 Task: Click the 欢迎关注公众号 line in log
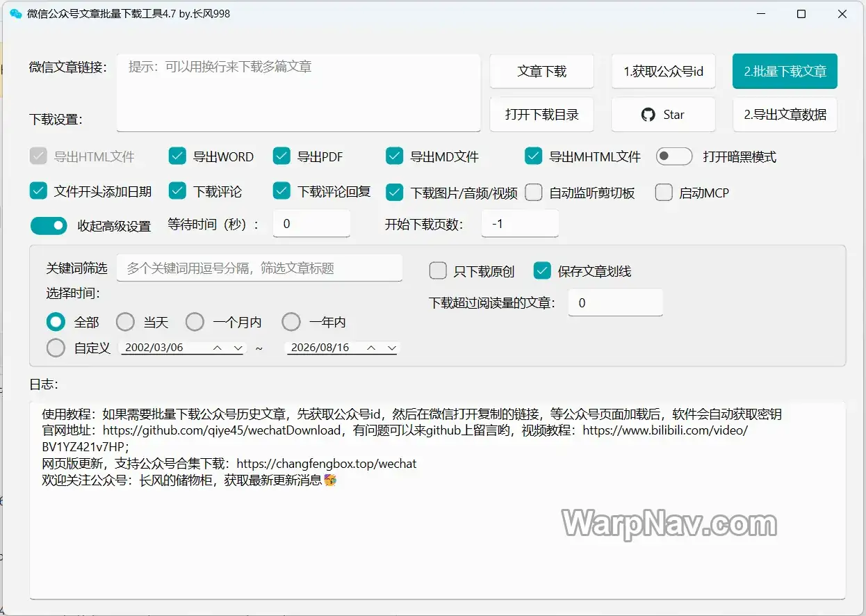pyautogui.click(x=189, y=480)
